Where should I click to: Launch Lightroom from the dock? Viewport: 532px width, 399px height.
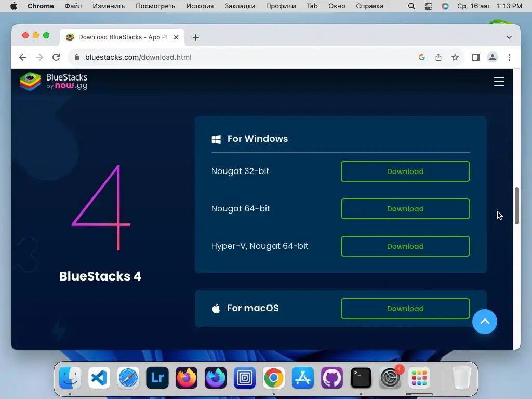coord(157,378)
